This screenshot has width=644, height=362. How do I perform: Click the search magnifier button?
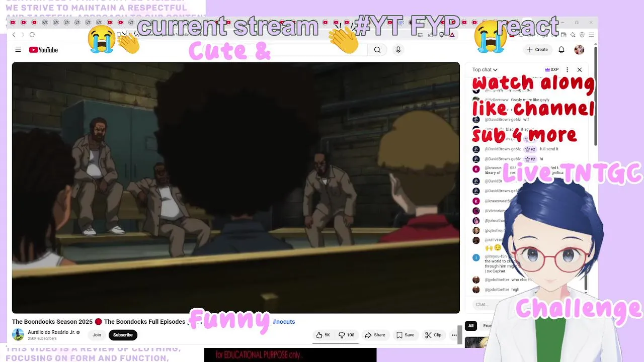(x=377, y=50)
